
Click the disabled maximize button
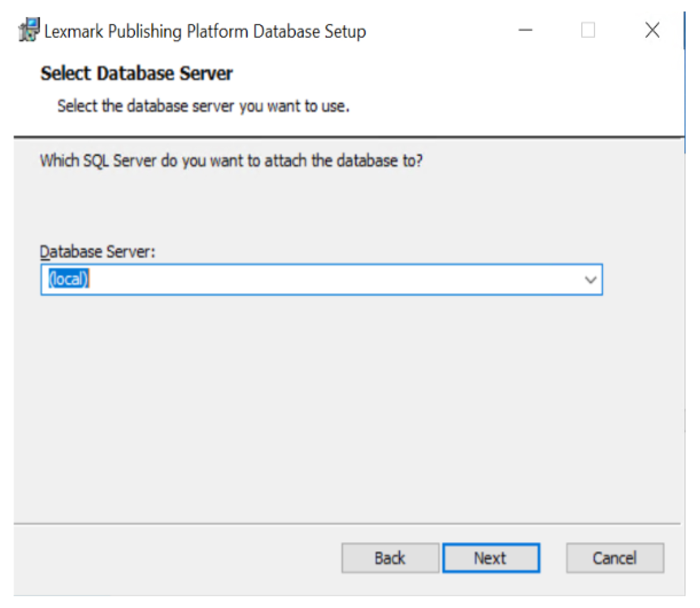588,30
